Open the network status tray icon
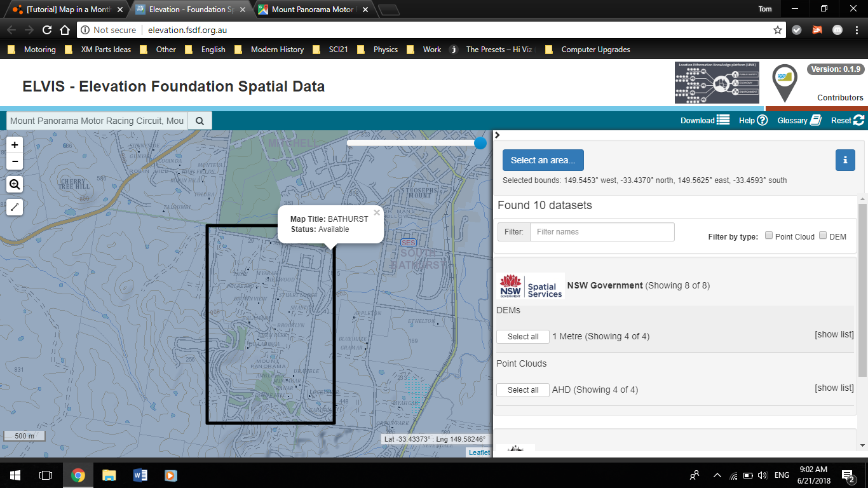Screen dimensions: 868x488 pyautogui.click(x=734, y=475)
